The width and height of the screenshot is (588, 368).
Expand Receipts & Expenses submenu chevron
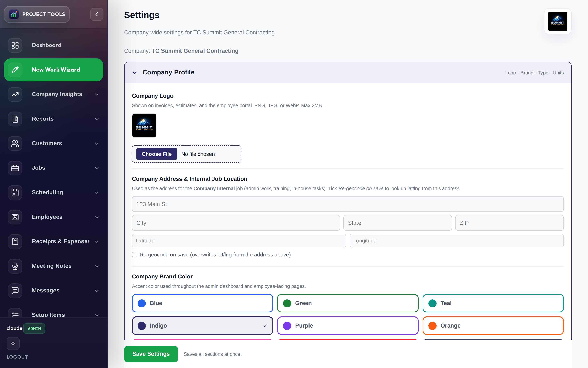click(97, 242)
